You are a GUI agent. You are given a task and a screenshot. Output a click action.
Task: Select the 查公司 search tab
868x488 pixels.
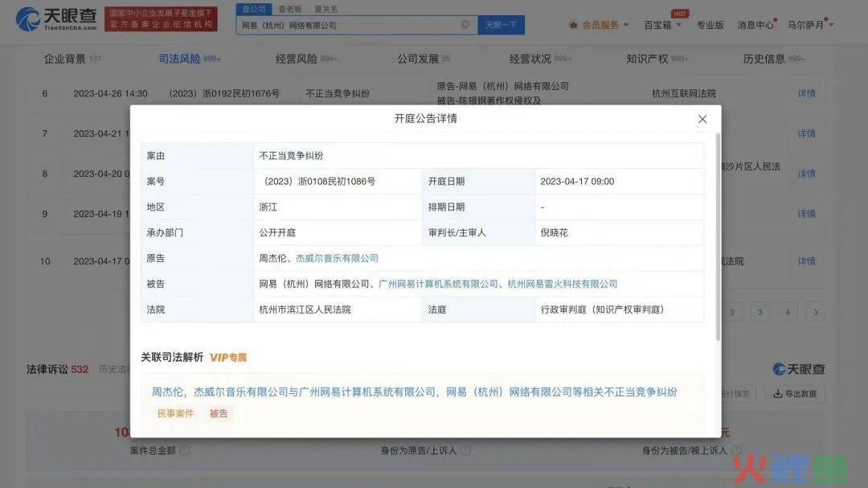tap(254, 9)
